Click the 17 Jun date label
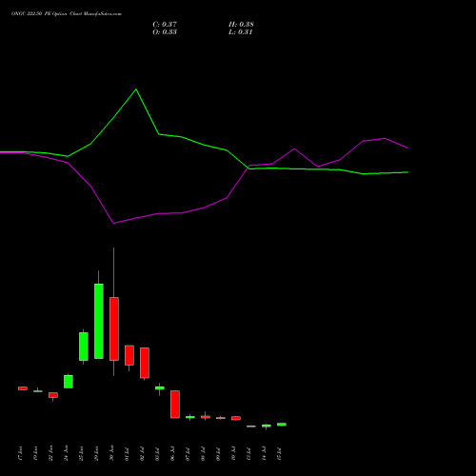Viewport: 476px width, 476px height. [x=20, y=453]
